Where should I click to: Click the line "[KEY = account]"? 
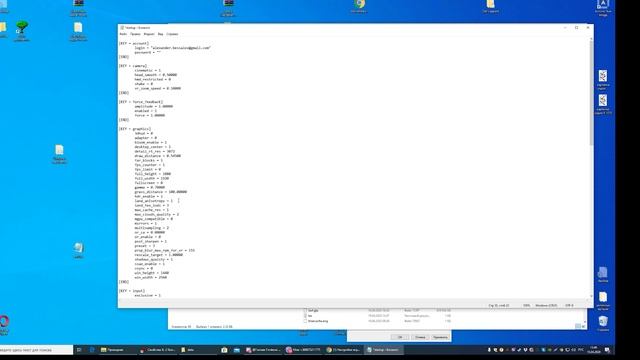click(134, 43)
